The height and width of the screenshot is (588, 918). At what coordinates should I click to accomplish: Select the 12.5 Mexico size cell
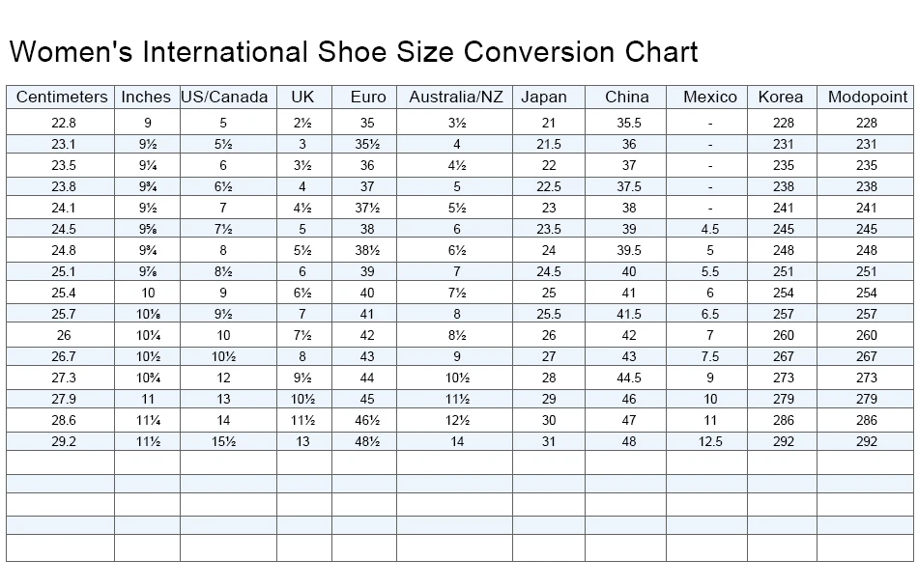click(x=710, y=441)
